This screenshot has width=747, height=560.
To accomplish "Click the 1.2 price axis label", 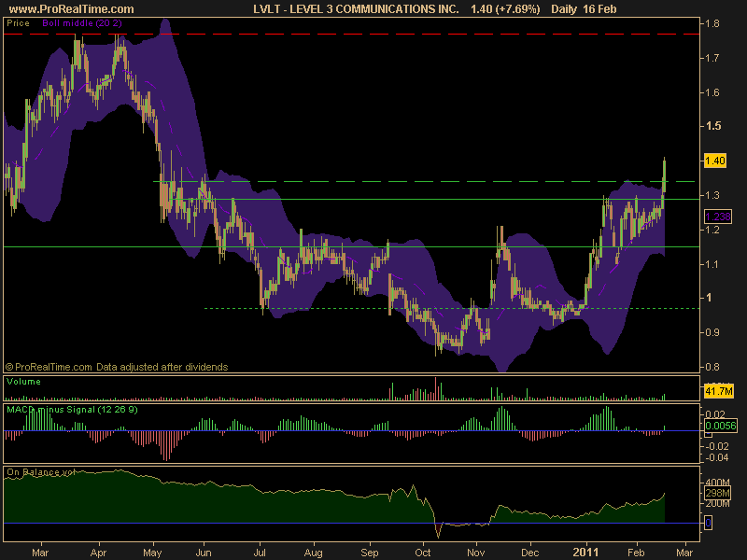I will (712, 230).
